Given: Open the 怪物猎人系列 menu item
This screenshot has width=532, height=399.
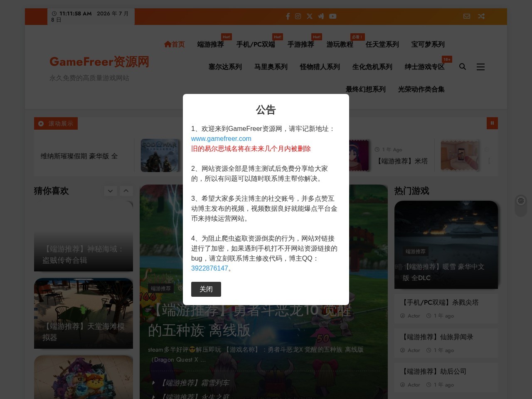Looking at the screenshot, I should click(320, 66).
